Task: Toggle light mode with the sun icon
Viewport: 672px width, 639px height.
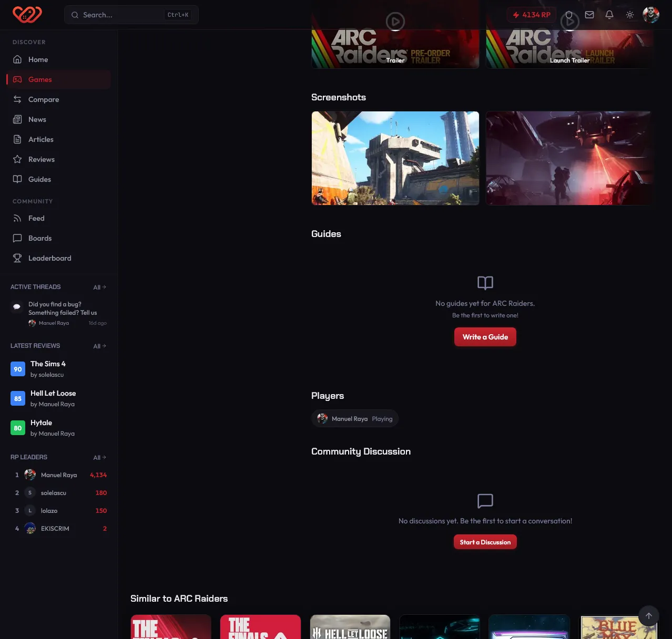Action: coord(630,15)
